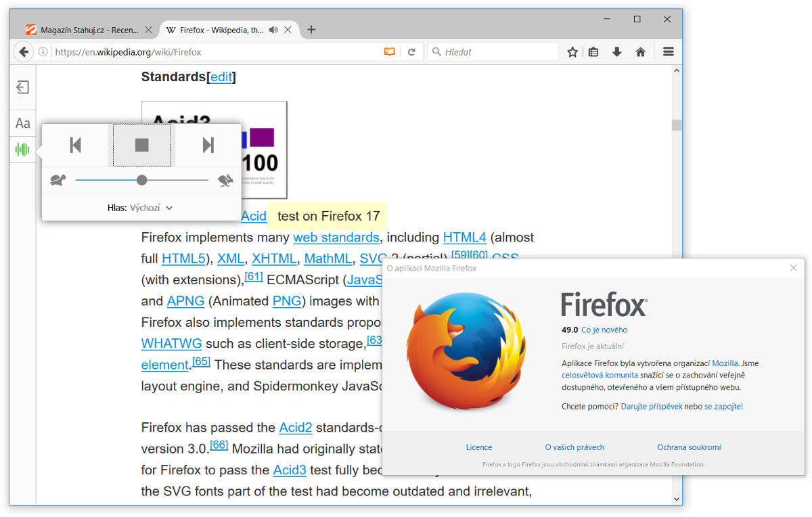Switch to the Magazín Stahuj.cz tab
812x517 pixels.
[x=89, y=30]
